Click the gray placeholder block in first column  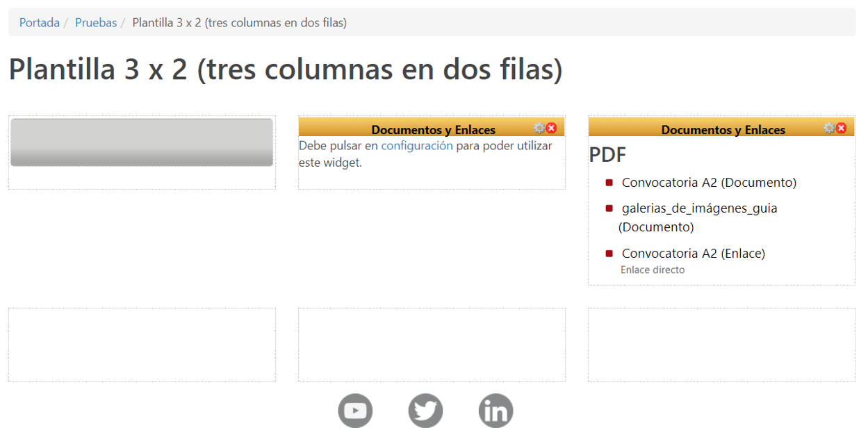[x=142, y=142]
